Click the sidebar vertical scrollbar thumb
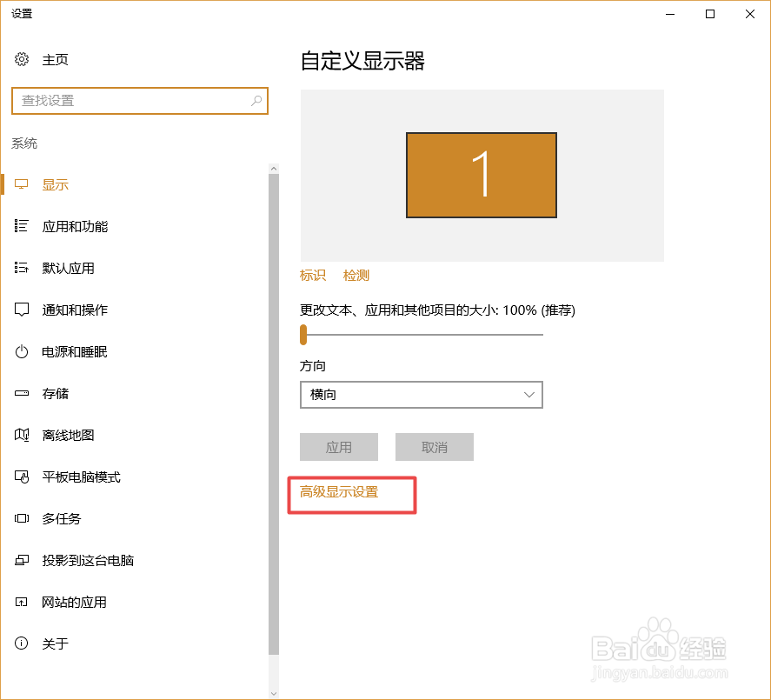 274,414
